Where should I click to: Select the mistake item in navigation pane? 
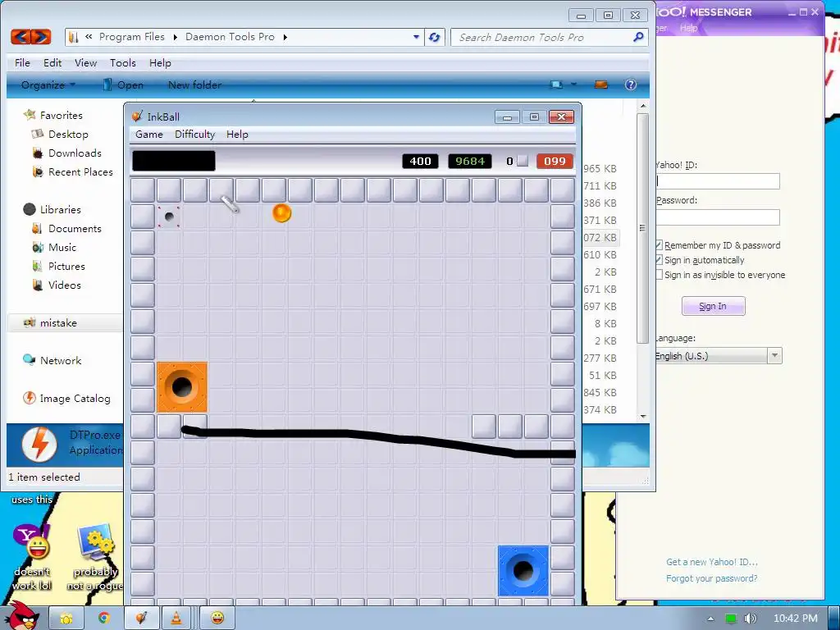[58, 322]
